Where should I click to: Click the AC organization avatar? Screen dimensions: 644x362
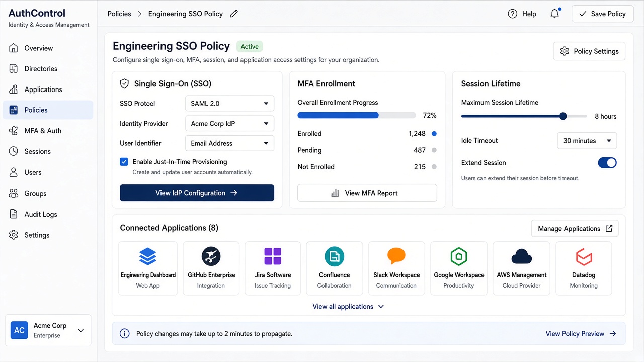point(19,330)
